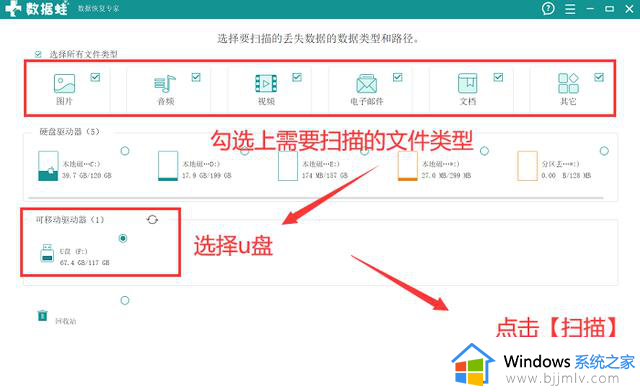The image size is (640, 392).
Task: Click the '27.0 MB/299 MB' size text
Action: [446, 176]
